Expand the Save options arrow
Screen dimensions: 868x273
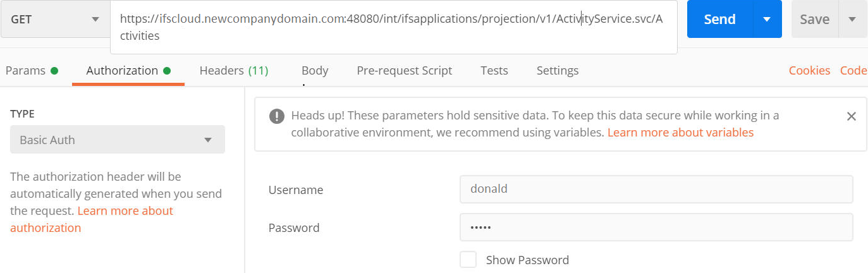point(852,19)
